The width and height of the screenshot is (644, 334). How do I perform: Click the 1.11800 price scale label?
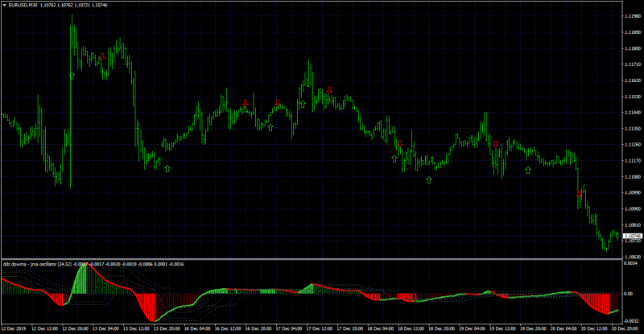pyautogui.click(x=633, y=48)
